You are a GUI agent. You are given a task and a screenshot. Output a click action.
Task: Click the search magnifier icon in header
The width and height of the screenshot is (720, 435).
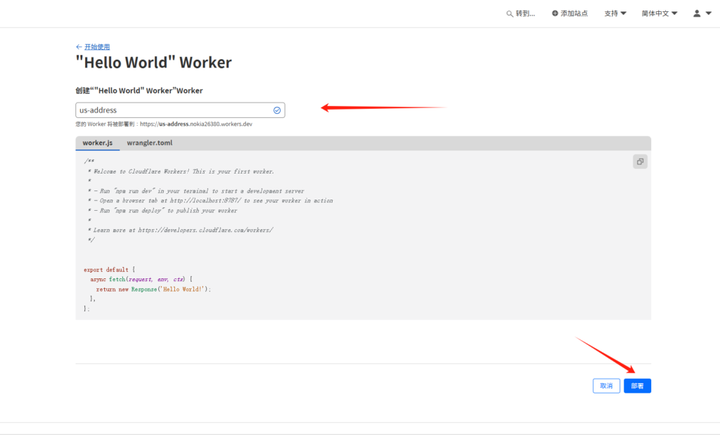tap(509, 14)
